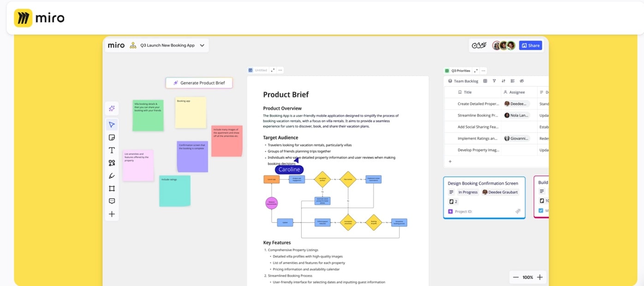644x286 pixels.
Task: Open the Untitled document's three-dot menu
Action: 280,70
